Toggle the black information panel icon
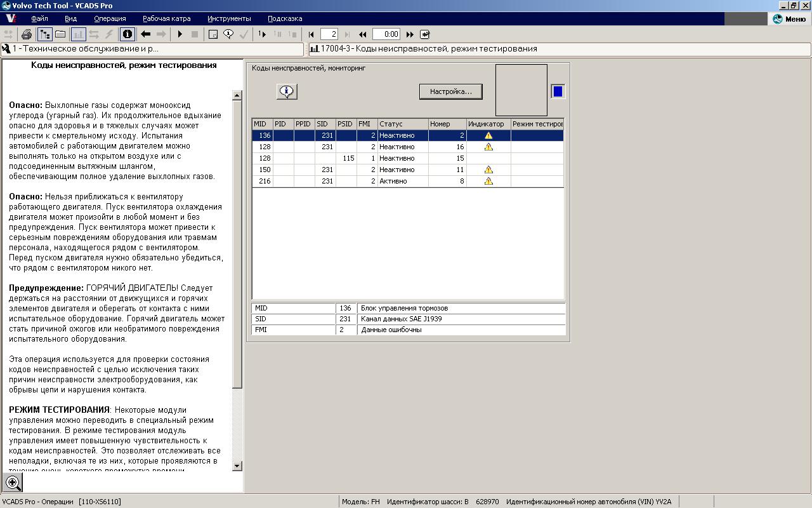This screenshot has width=812, height=508. pos(127,34)
